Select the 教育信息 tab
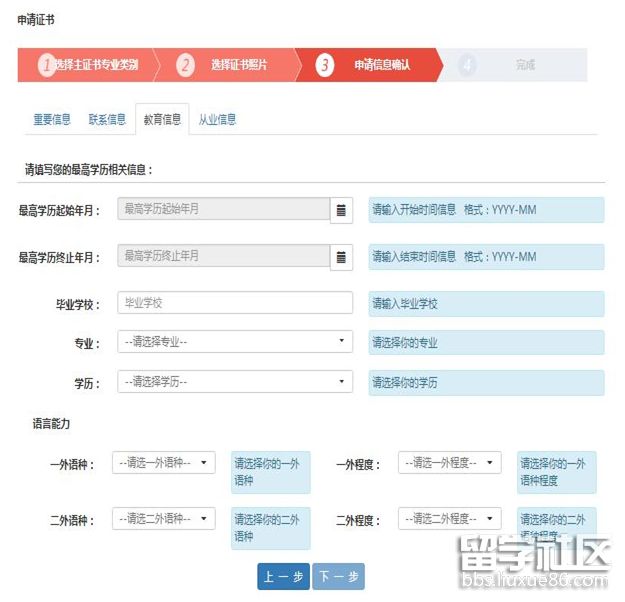This screenshot has width=625, height=602. pyautogui.click(x=162, y=120)
